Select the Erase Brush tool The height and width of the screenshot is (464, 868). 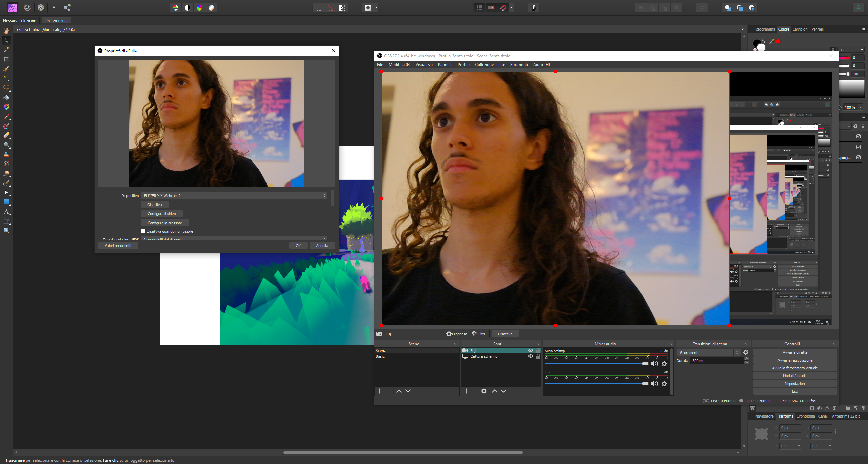(6, 136)
